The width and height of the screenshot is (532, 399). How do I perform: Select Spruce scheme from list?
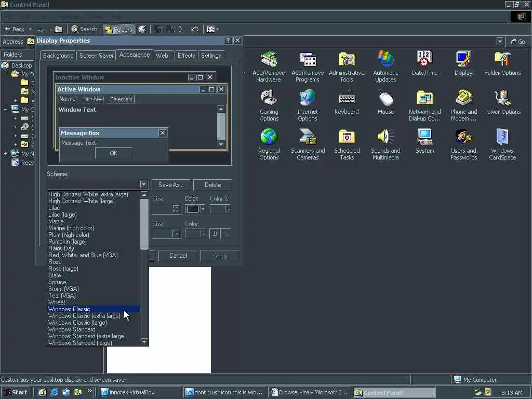pos(94,282)
